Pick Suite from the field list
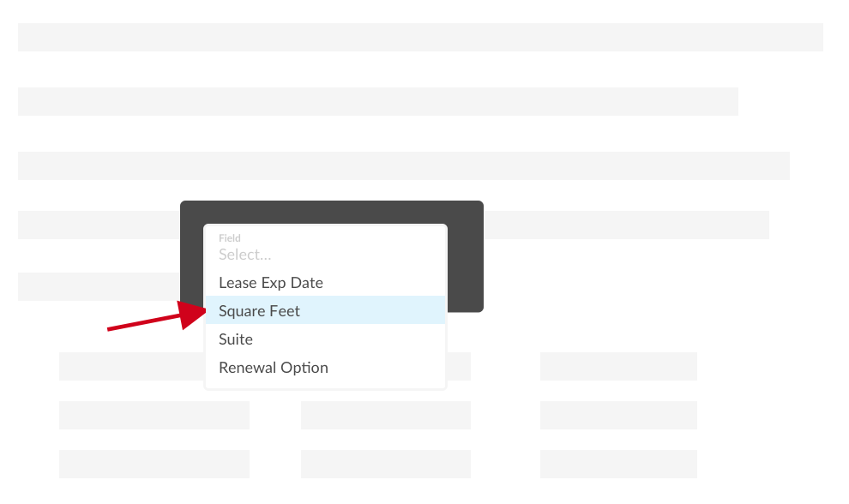The height and width of the screenshot is (504, 849). (x=236, y=339)
